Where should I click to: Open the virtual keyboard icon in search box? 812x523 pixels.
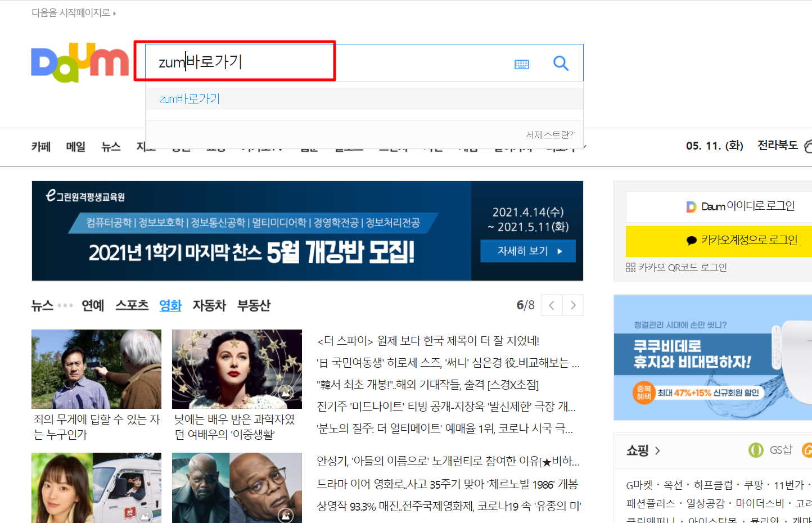522,64
